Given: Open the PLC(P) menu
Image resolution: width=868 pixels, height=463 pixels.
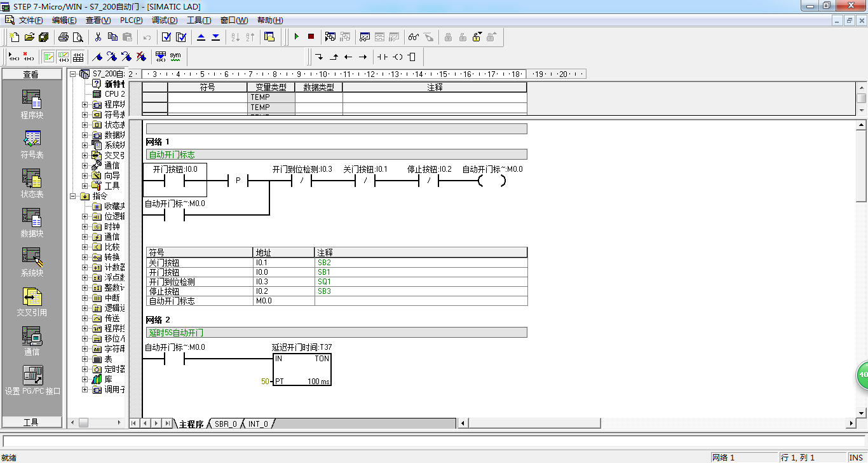Looking at the screenshot, I should click(132, 20).
